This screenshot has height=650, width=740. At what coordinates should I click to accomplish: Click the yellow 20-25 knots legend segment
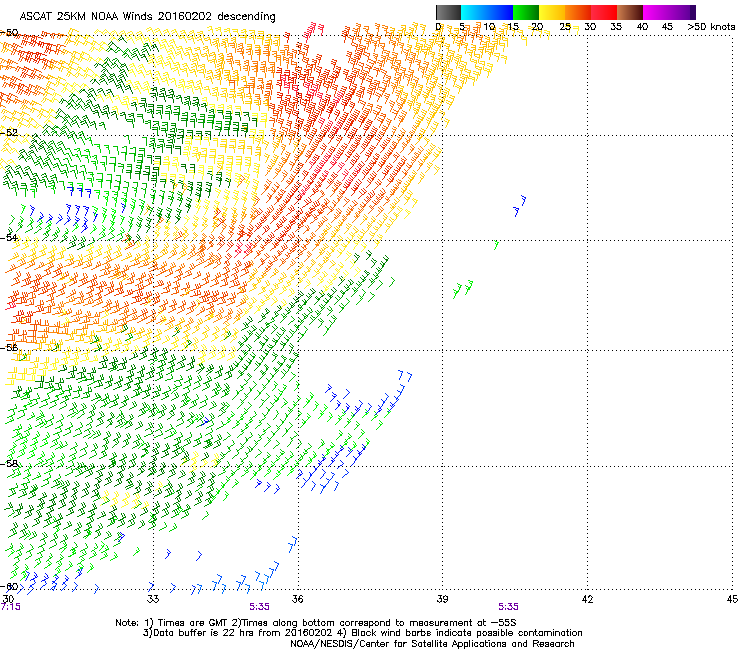pos(552,12)
